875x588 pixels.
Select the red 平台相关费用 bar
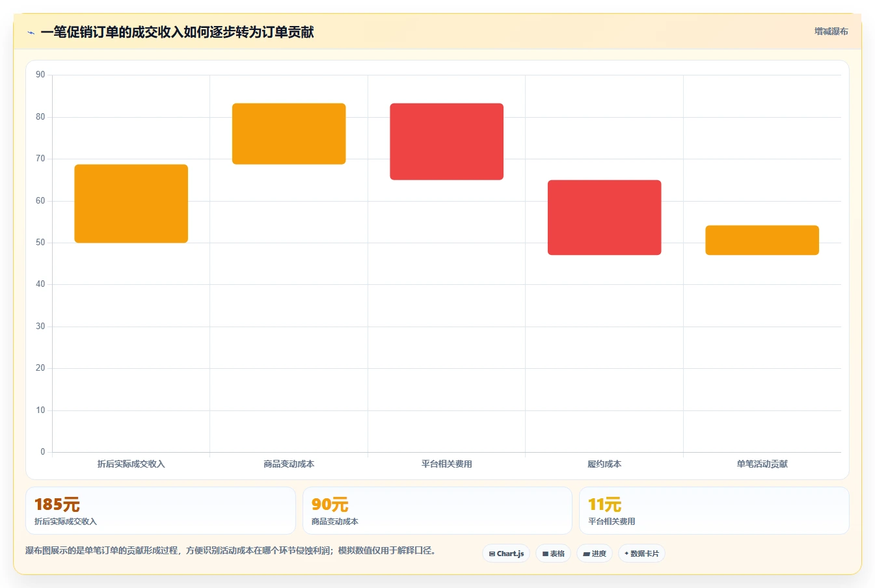pyautogui.click(x=447, y=142)
